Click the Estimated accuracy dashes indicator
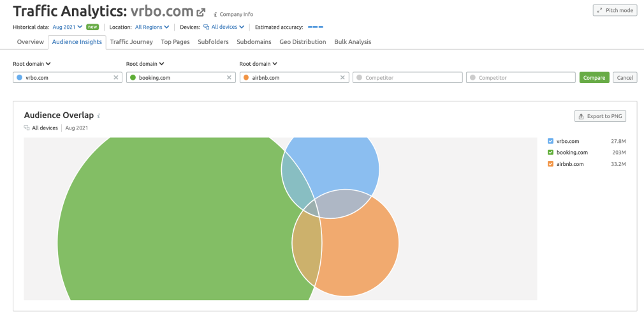Screen dimensions: 644x323 tap(316, 27)
